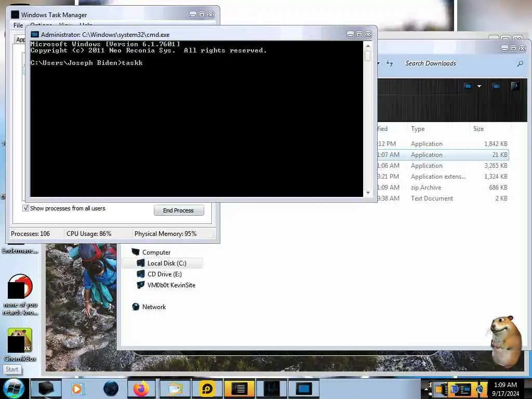Open the Explorer folder taskbar icon
The width and height of the screenshot is (532, 399).
(175, 389)
